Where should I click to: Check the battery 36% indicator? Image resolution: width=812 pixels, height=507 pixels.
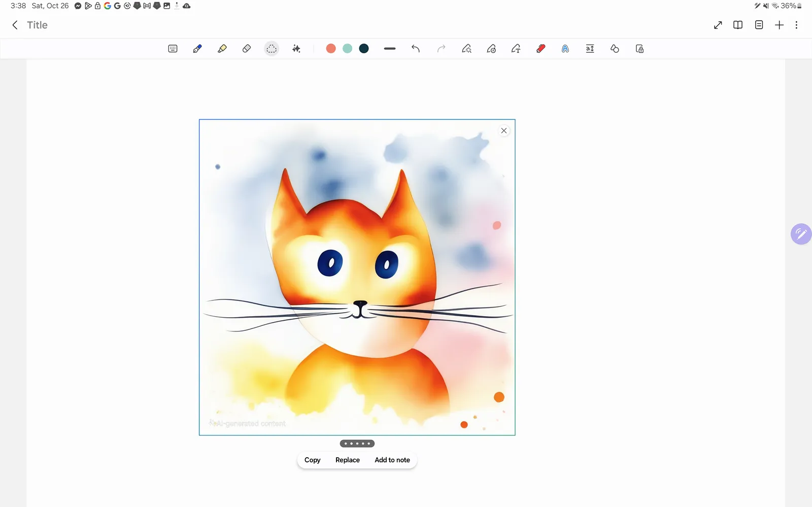point(791,6)
